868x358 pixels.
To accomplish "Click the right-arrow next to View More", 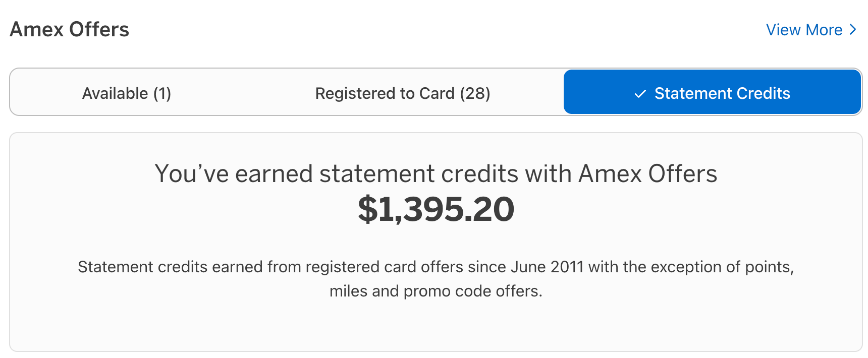I will (x=853, y=30).
